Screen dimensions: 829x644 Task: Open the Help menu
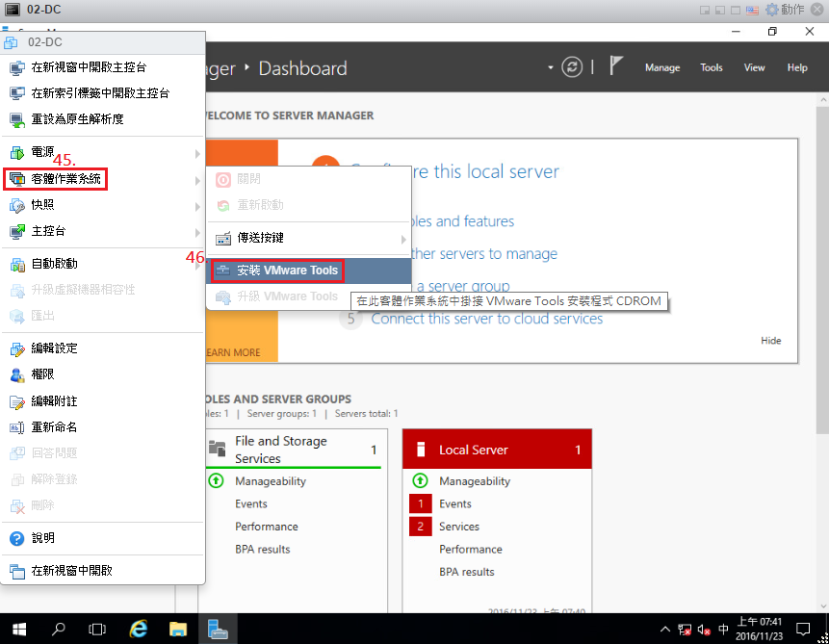(x=797, y=67)
